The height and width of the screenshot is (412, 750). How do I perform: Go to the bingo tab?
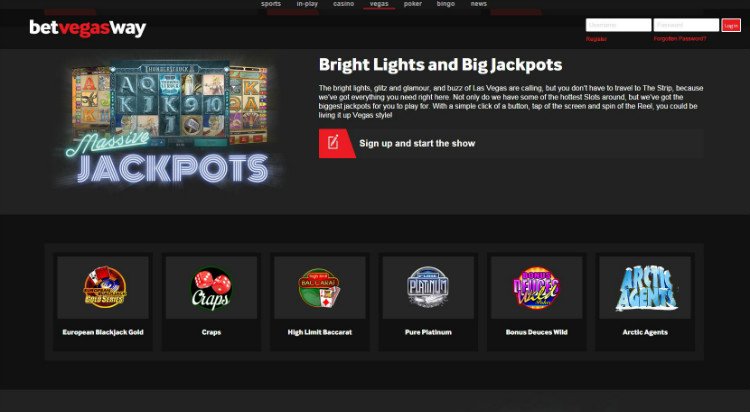coord(445,4)
